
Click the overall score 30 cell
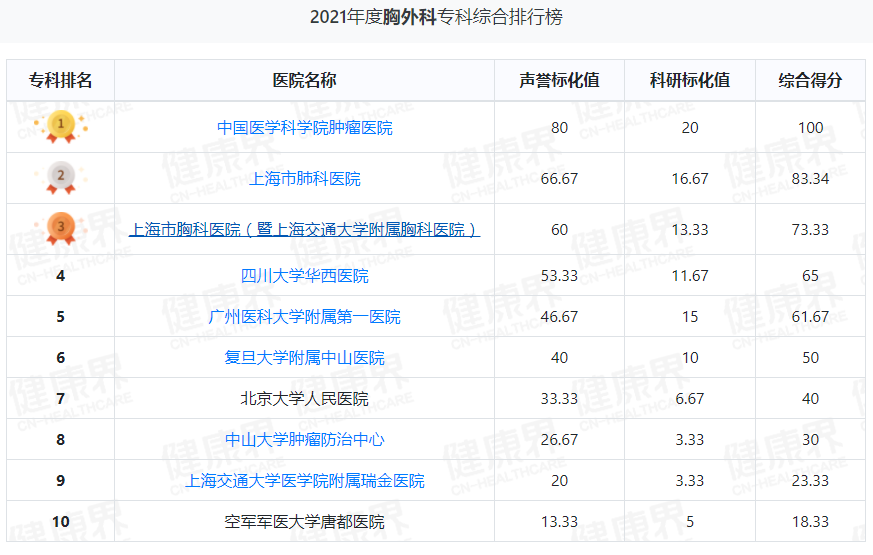(810, 440)
